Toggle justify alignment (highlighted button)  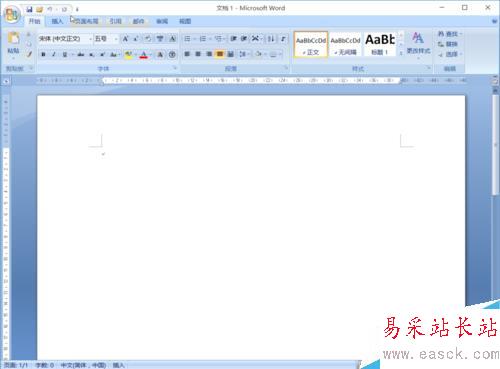coord(220,54)
